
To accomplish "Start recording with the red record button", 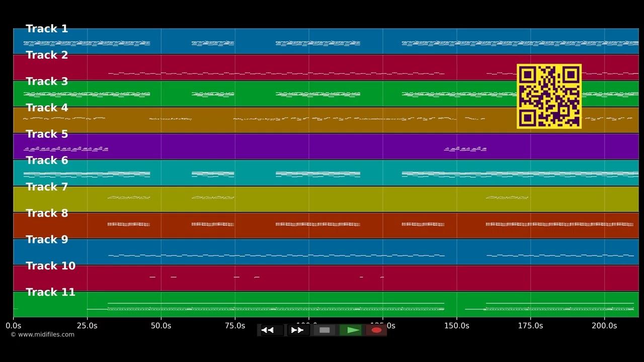I will pyautogui.click(x=376, y=330).
